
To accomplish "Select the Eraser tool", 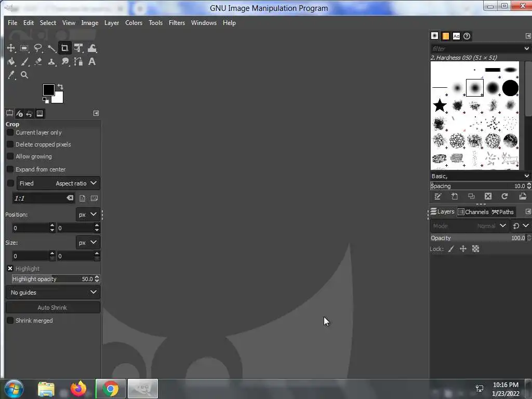I will tap(37, 61).
